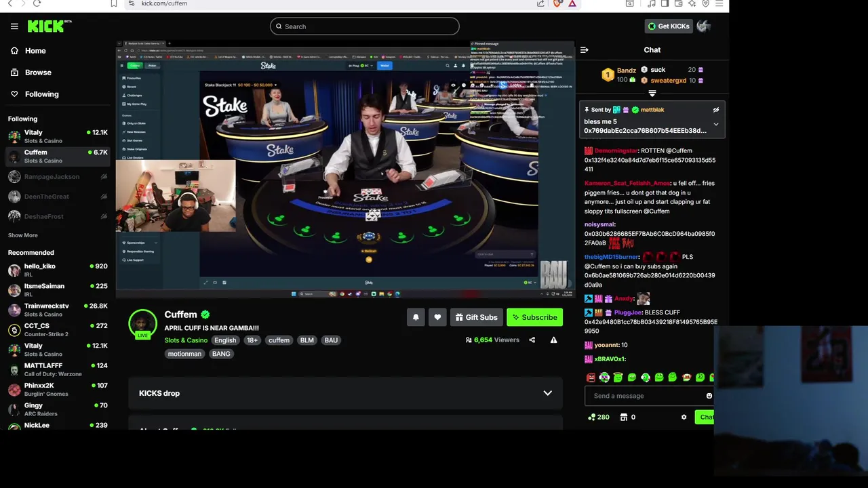
Task: Click thebigMD15burner username in chat
Action: point(612,257)
